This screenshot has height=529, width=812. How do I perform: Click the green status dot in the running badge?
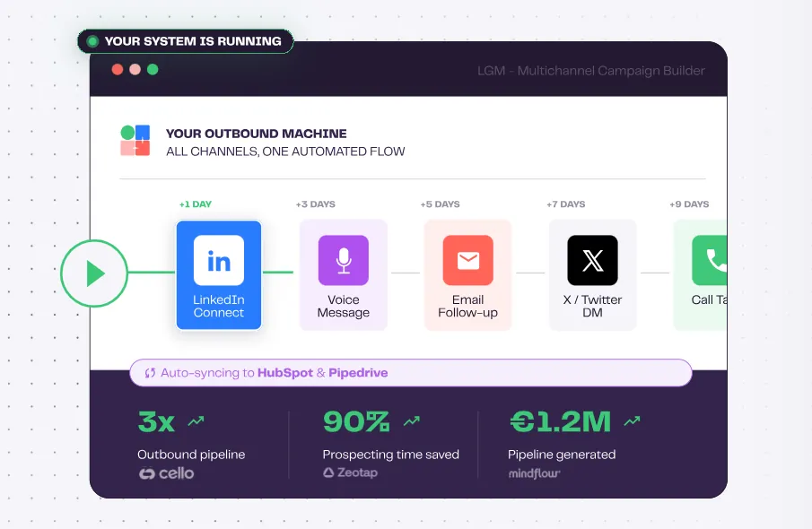(x=92, y=41)
